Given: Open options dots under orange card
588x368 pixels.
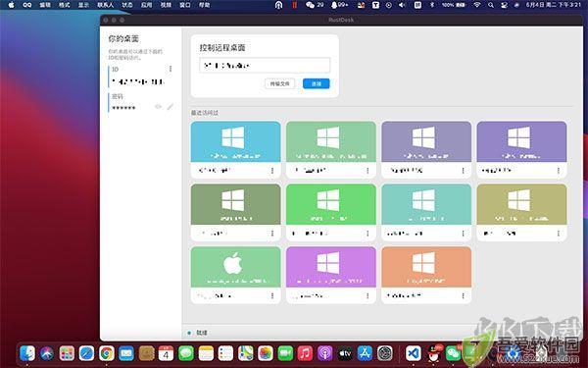Looking at the screenshot, I should pyautogui.click(x=463, y=296).
